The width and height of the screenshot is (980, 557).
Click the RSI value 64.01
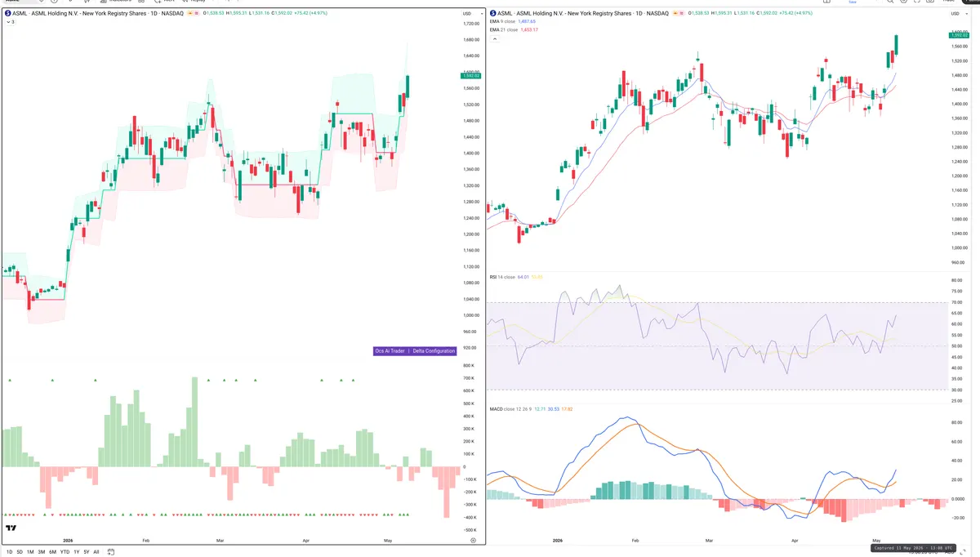523,277
